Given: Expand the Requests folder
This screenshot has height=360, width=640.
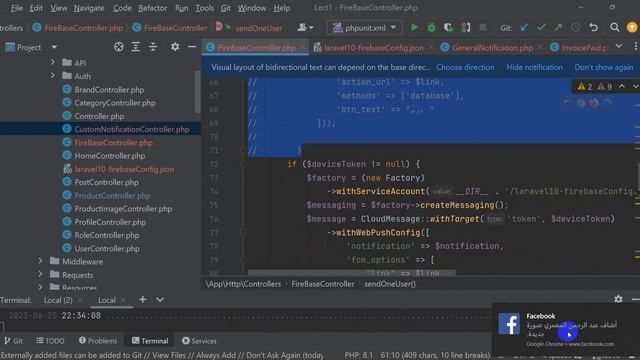Looking at the screenshot, I should click(x=40, y=275).
